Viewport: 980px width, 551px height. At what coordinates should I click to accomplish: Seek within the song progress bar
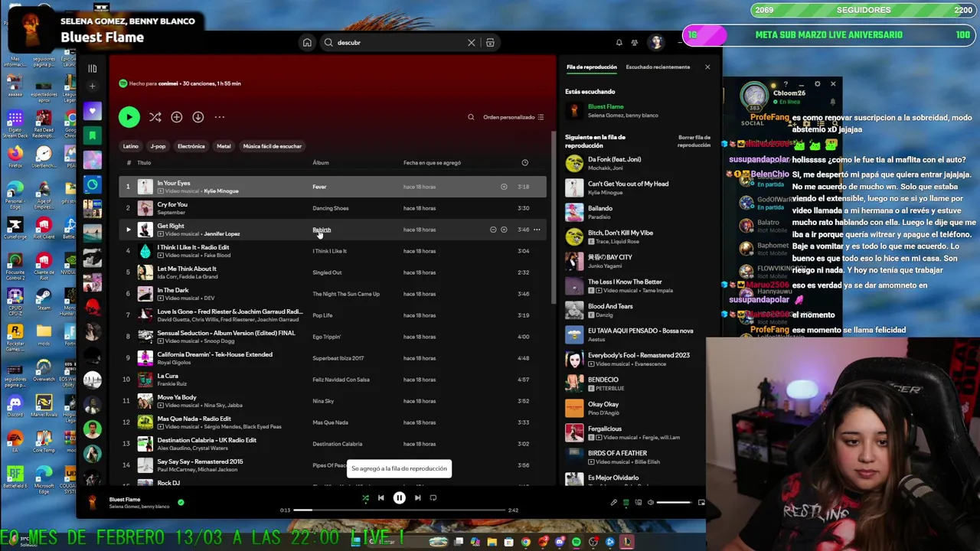[399, 510]
